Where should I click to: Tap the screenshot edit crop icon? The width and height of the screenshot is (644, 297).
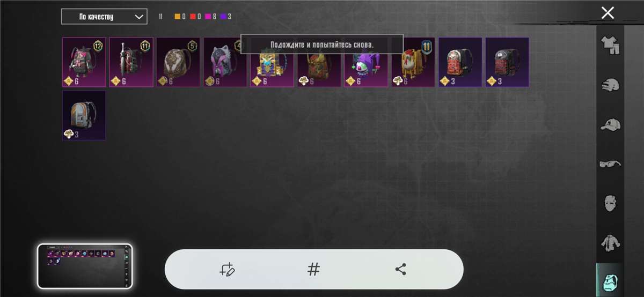pyautogui.click(x=227, y=269)
